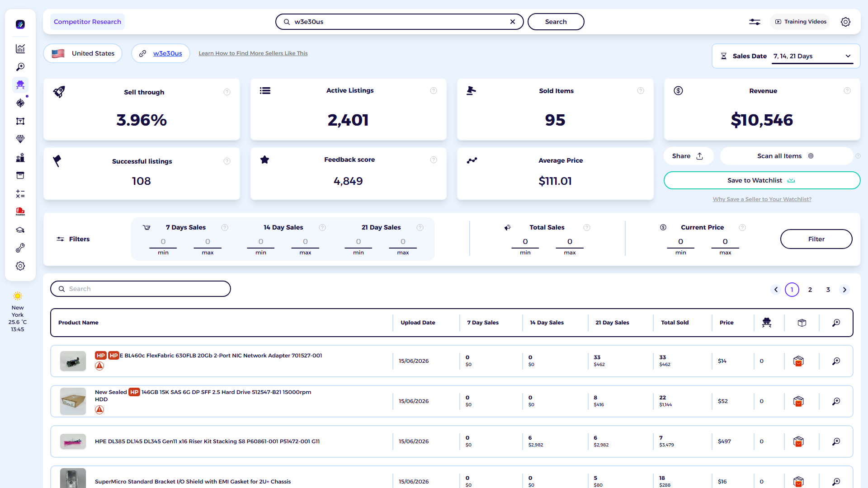Clear the w3e30us search text

tap(513, 22)
